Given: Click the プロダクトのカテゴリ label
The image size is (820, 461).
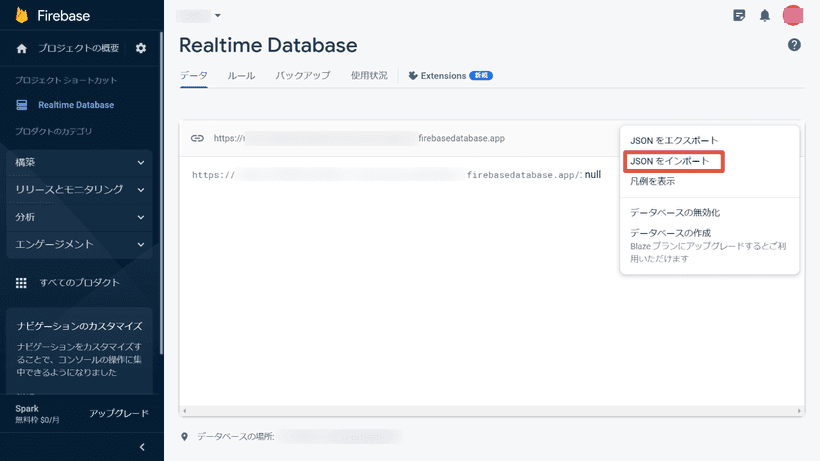Looking at the screenshot, I should [x=53, y=132].
